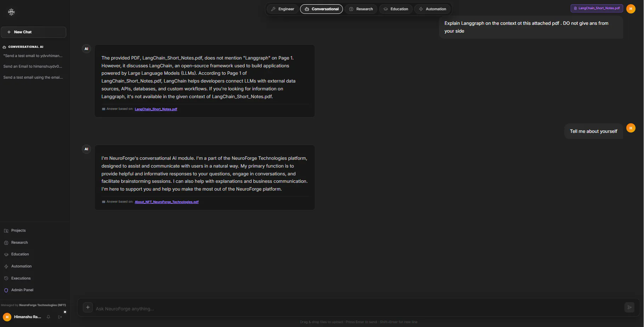Screen dimensions: 644x327
Task: Click the CONVERSATIONAL AI section header
Action: click(23, 47)
